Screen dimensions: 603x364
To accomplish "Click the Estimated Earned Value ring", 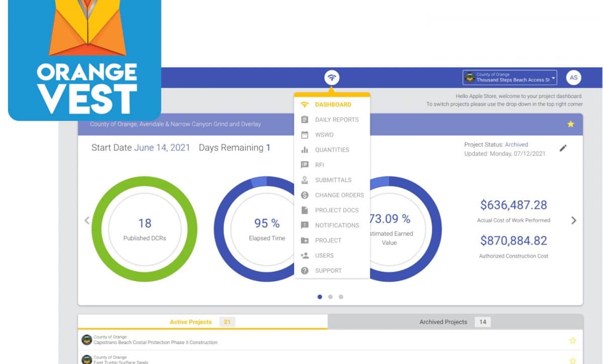I will coord(406,228).
